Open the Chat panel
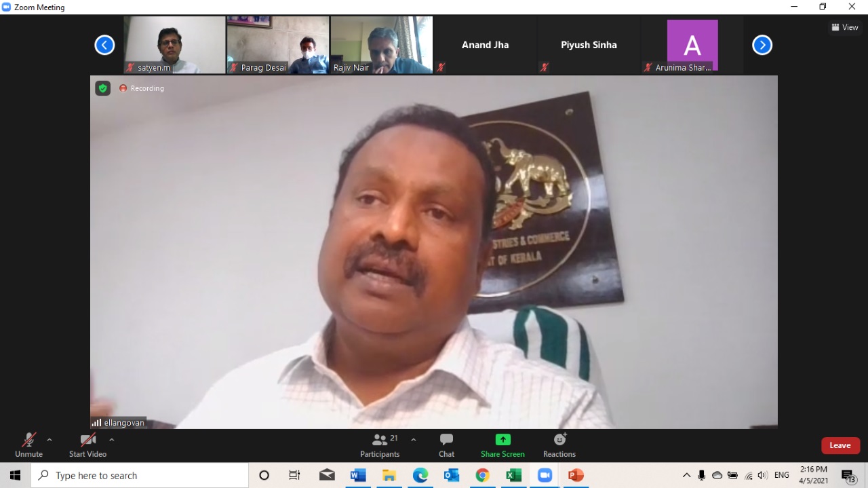Screen dimensions: 868x488 pyautogui.click(x=446, y=445)
